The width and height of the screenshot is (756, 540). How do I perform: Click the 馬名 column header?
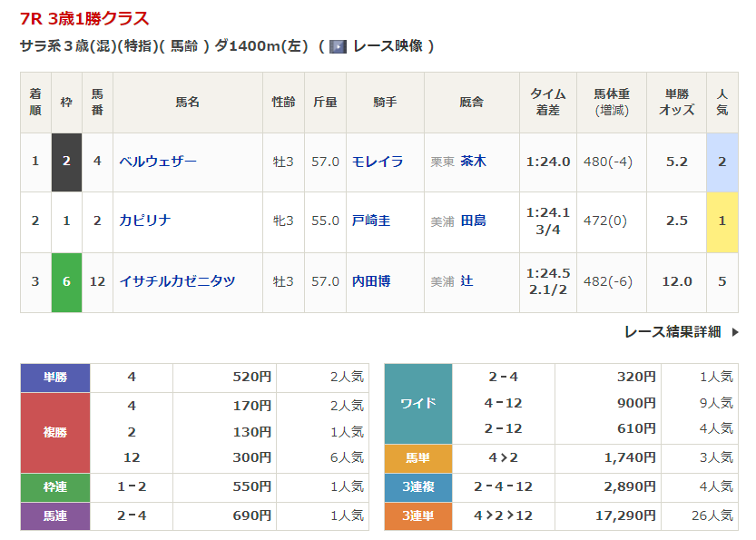[x=187, y=103]
